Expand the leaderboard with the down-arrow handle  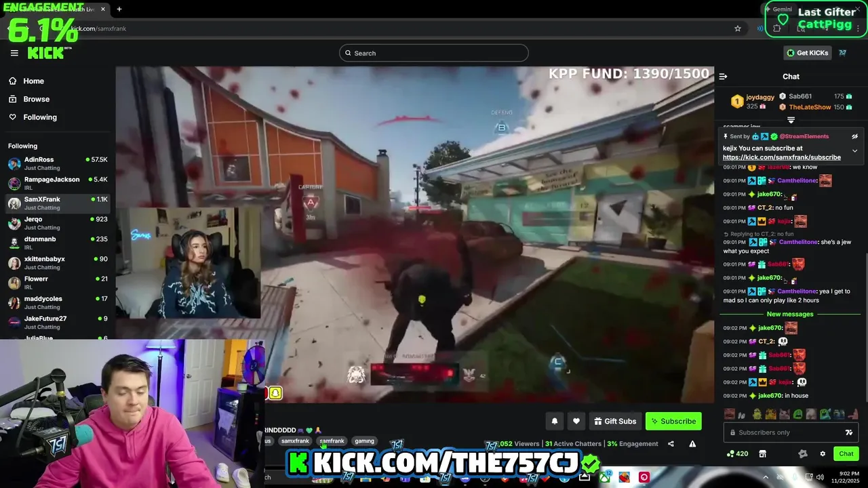point(791,120)
